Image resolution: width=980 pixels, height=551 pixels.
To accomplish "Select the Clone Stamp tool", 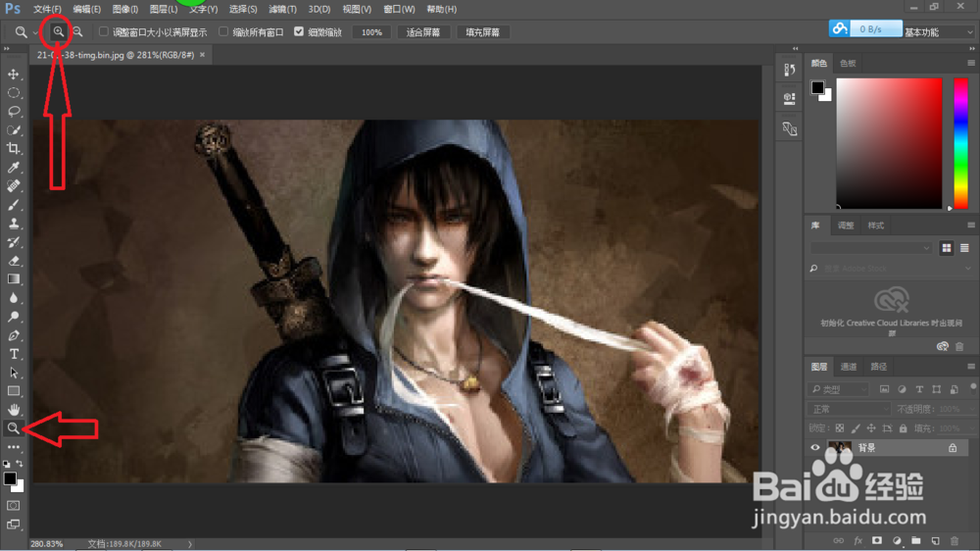I will 13,224.
